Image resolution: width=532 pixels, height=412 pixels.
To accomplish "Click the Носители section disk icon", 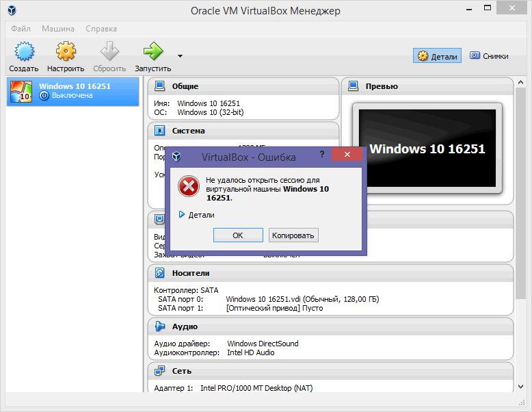I will pyautogui.click(x=159, y=273).
